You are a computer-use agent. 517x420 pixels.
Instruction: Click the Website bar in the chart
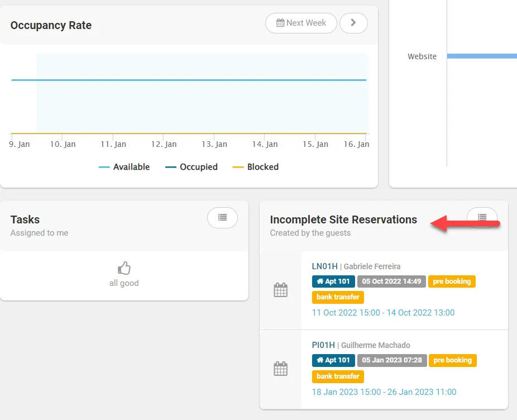tap(482, 56)
